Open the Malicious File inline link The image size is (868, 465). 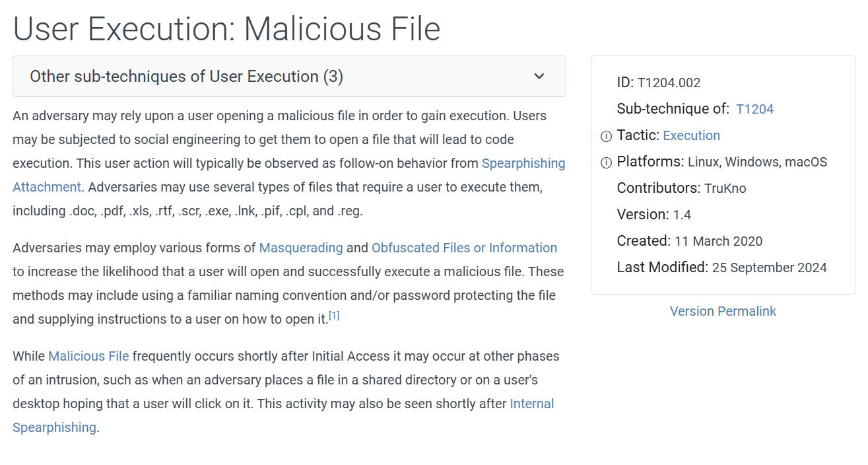88,356
